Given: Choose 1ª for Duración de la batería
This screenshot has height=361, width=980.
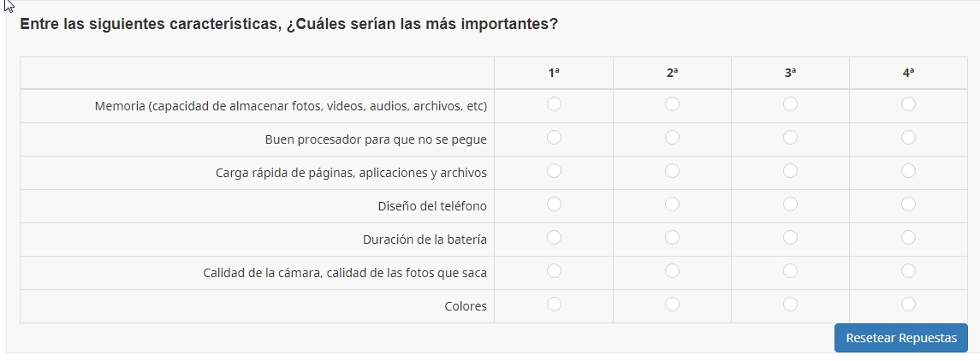Looking at the screenshot, I should (x=554, y=238).
